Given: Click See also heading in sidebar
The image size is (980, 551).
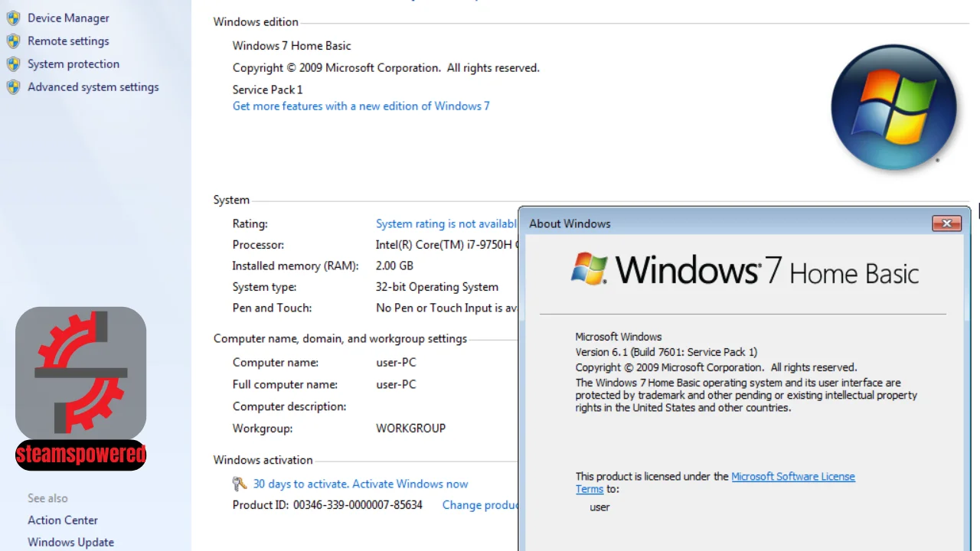Looking at the screenshot, I should (x=47, y=498).
